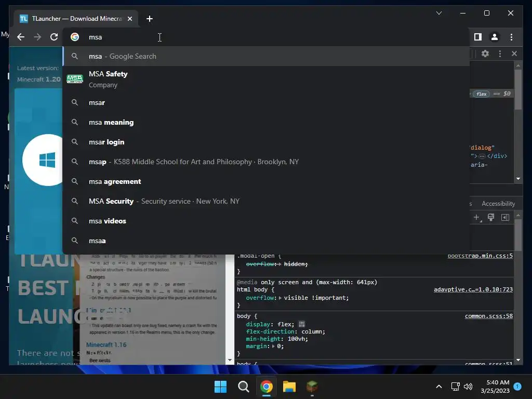Select the 'msaa' suggestion
Viewport: 532px width, 399px height.
click(267, 241)
